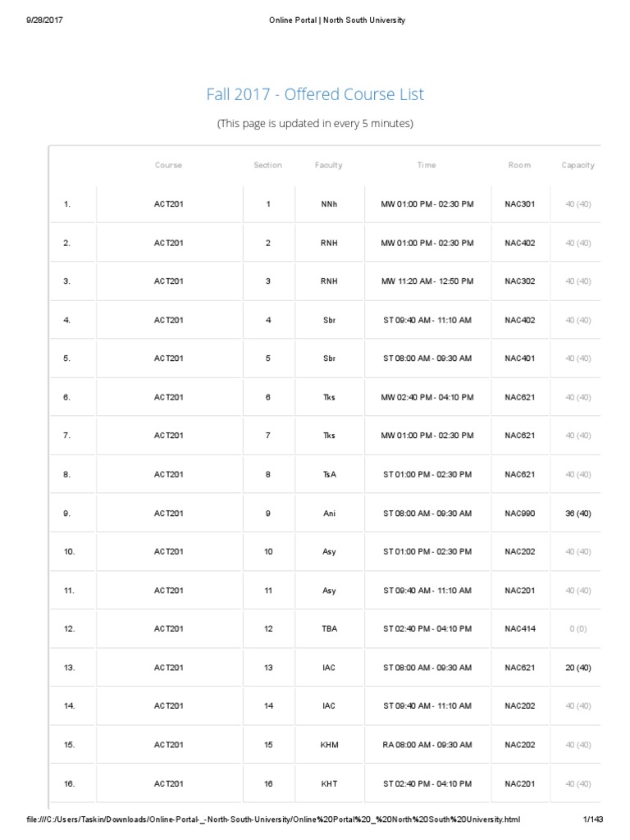Screen dimensions: 630x840
Task: Click room NAC402 in row 2
Action: pyautogui.click(x=519, y=243)
